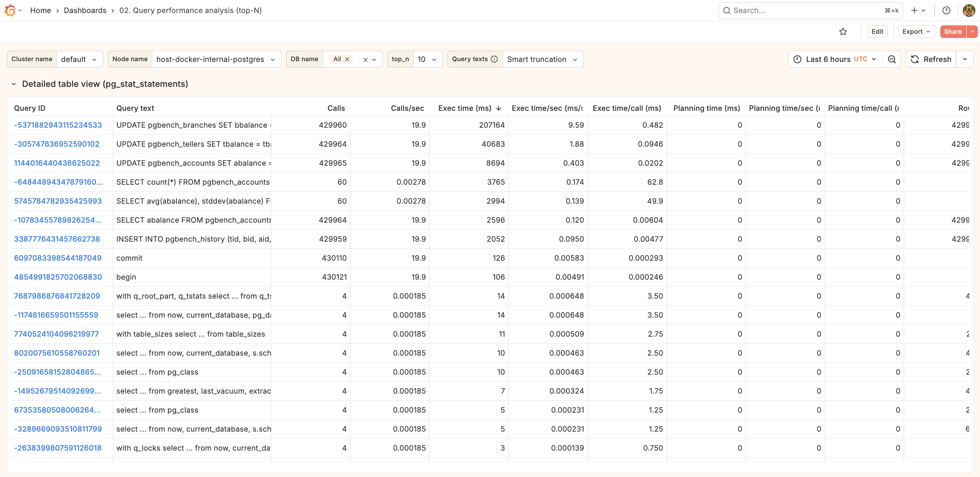Viewport: 980px width, 477px height.
Task: Remove the All tag from DB name filter
Action: click(x=347, y=59)
